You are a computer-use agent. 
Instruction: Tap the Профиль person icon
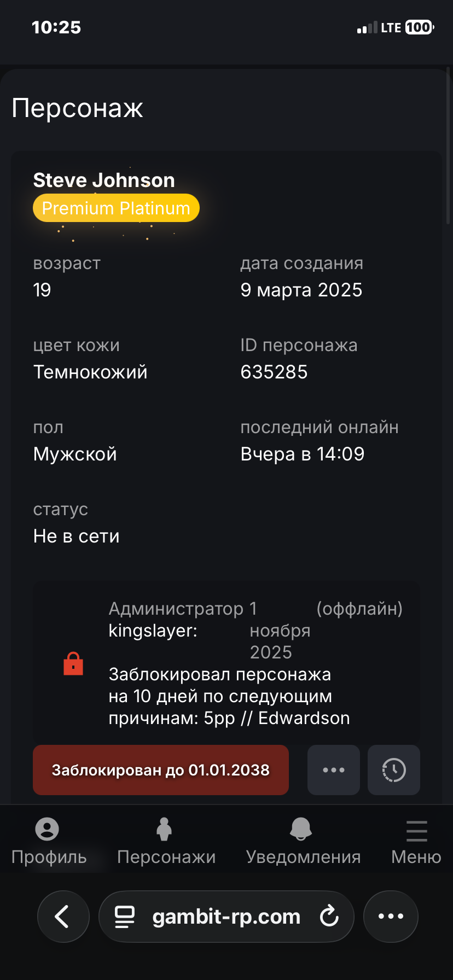[47, 829]
